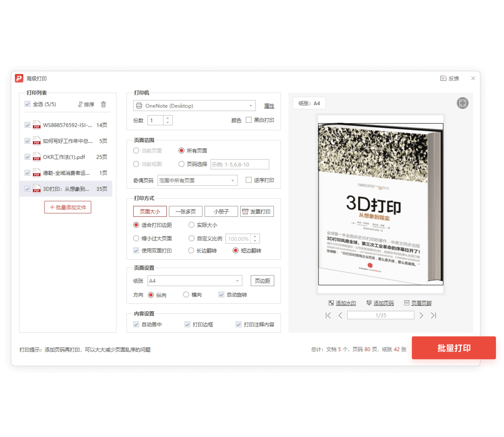The height and width of the screenshot is (437, 504).
Task: Close the 高级打印 dialog
Action: [473, 78]
